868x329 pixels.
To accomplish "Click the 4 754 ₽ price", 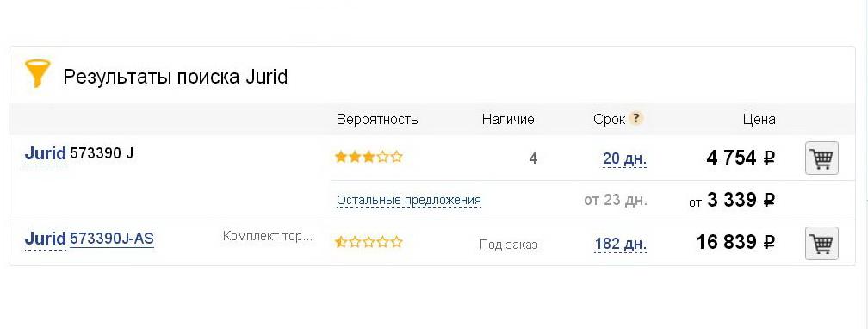I will point(741,158).
